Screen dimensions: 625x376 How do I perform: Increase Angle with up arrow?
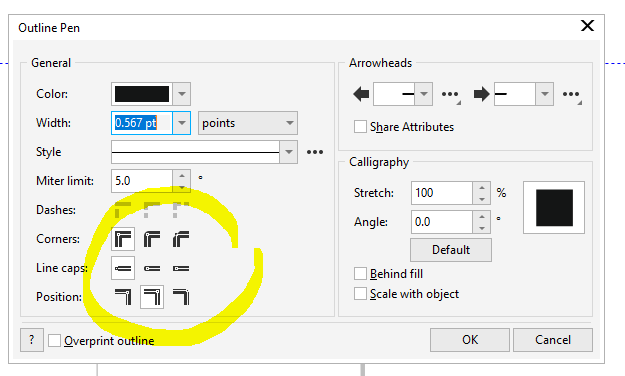tap(482, 217)
